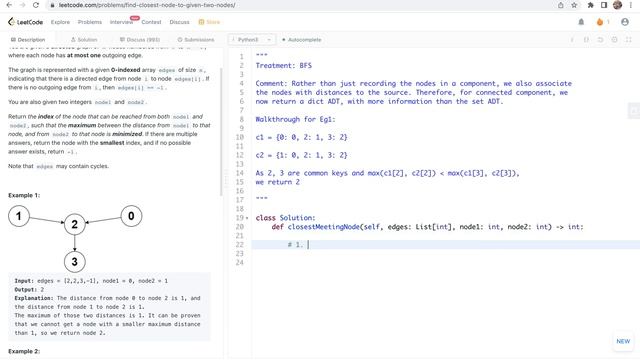Go back using browser back arrow

(x=9, y=5)
